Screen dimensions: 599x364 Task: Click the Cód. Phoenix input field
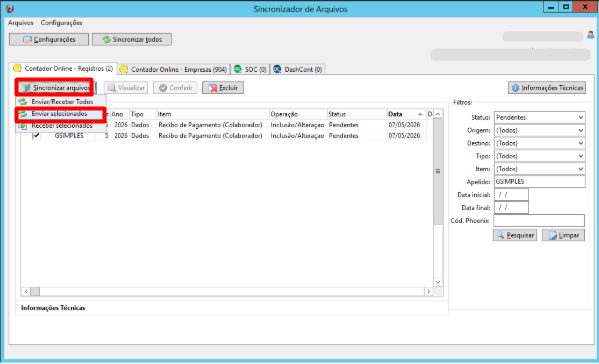coord(539,220)
